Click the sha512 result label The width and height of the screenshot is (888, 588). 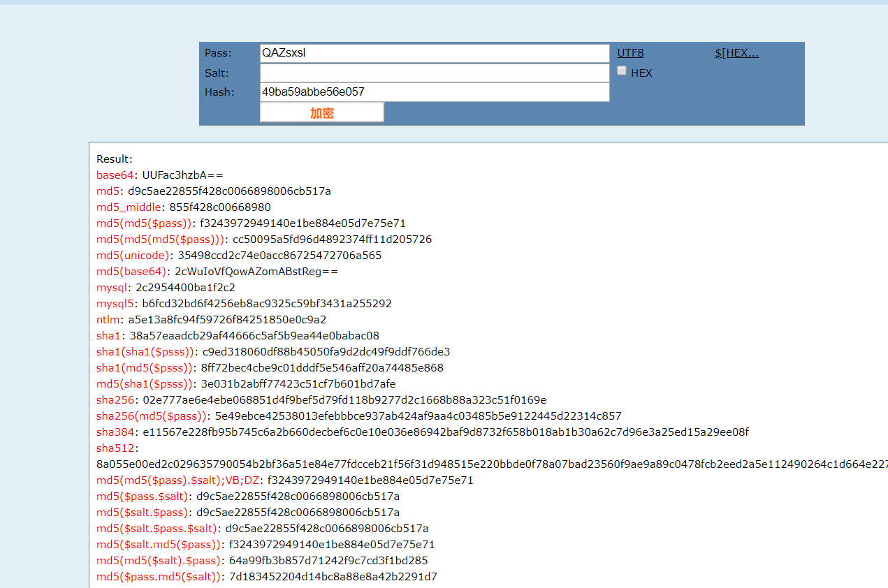coord(116,448)
